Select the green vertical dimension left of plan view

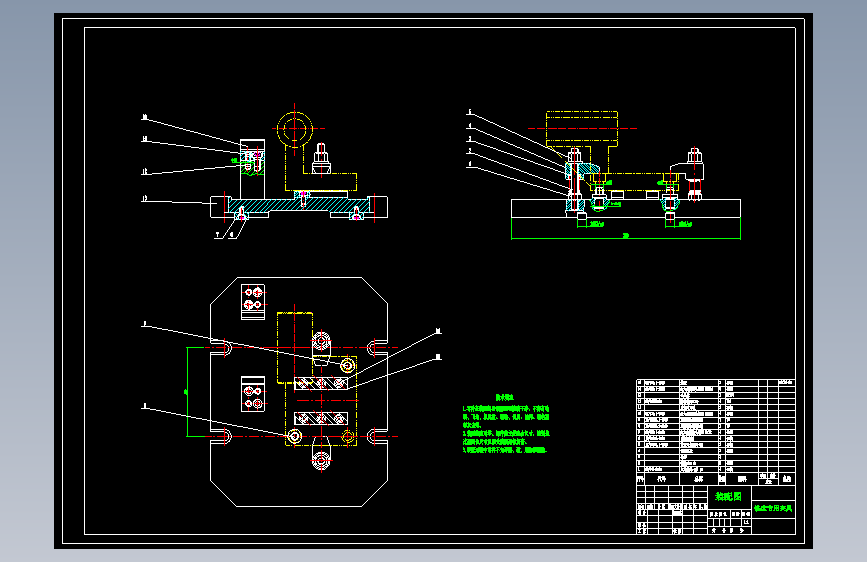click(187, 392)
